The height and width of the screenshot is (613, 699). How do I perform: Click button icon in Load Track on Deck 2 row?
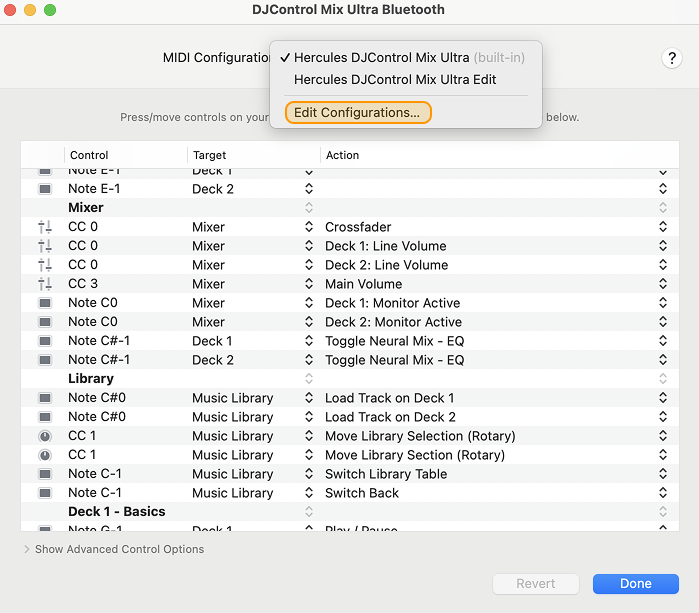click(x=45, y=417)
